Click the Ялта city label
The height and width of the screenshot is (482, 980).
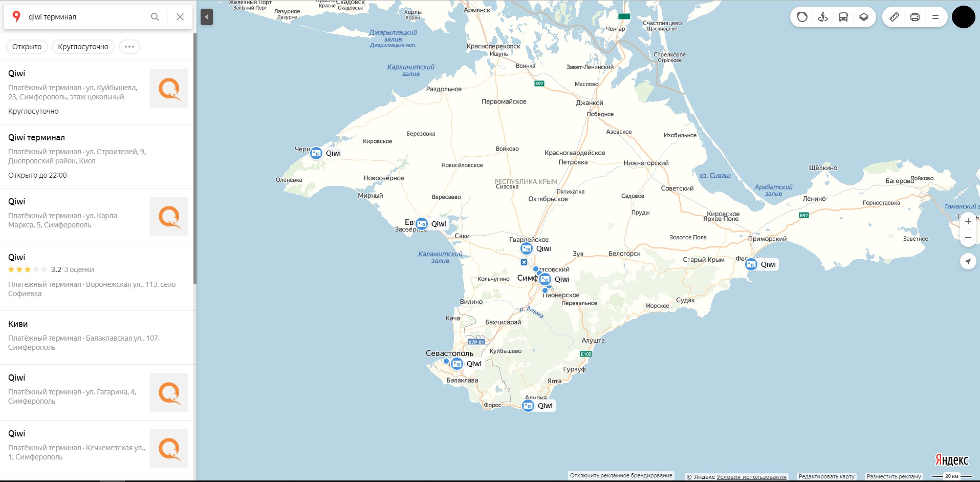(554, 381)
